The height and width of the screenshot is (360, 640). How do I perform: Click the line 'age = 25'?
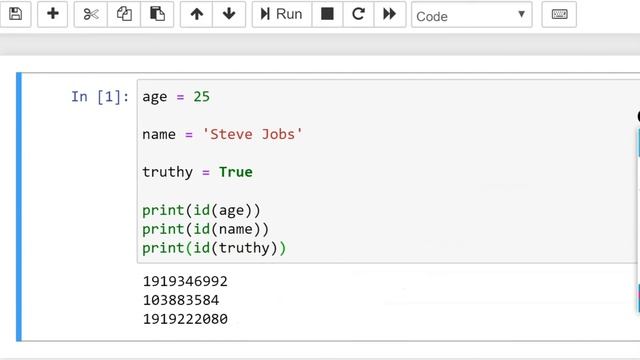click(176, 97)
